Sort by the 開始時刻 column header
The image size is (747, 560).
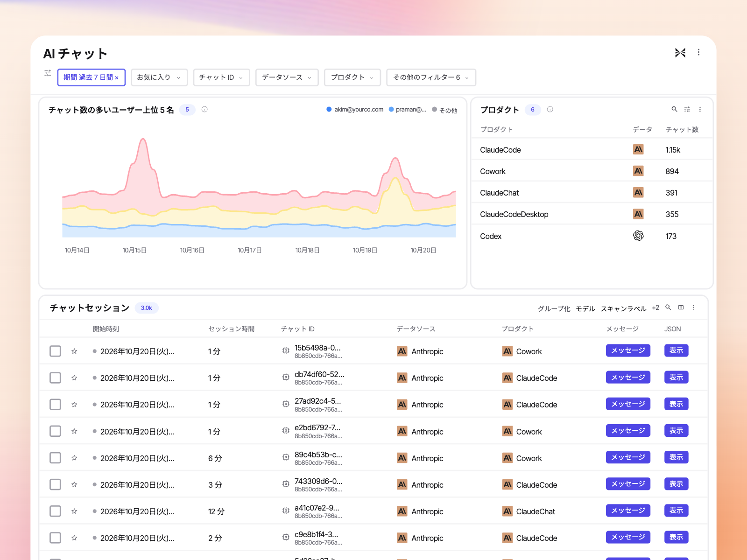pos(106,329)
